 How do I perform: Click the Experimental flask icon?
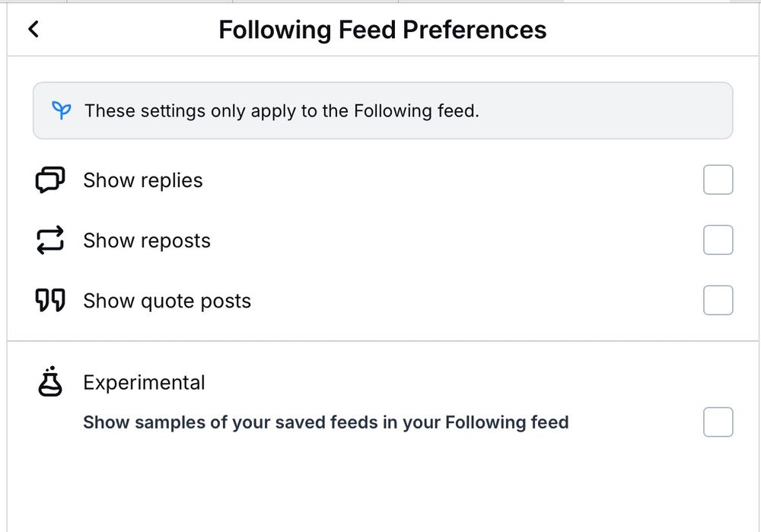(x=50, y=381)
